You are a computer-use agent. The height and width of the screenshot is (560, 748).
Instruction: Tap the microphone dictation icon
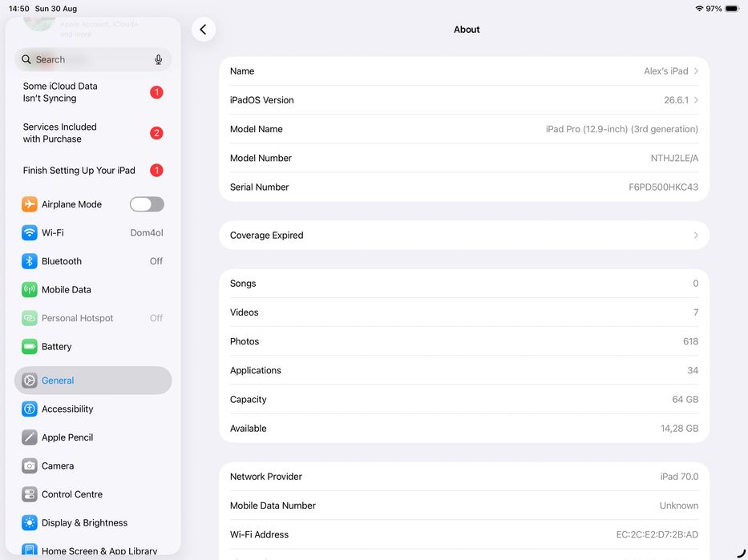click(159, 59)
